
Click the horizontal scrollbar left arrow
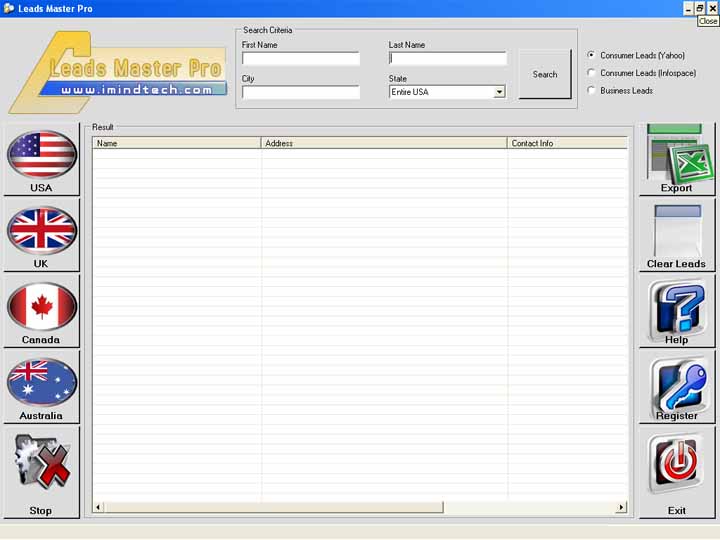click(98, 507)
